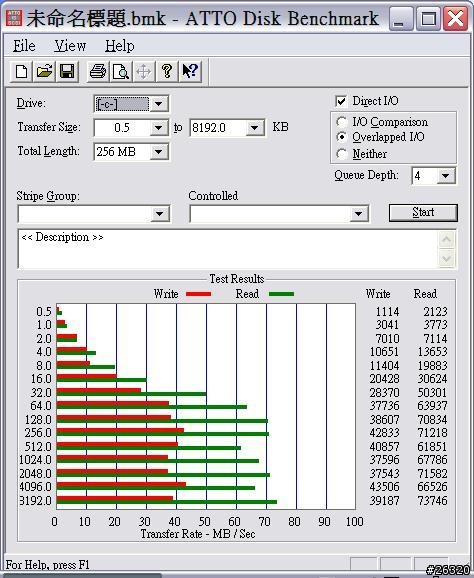Viewport: 474px width, 578px height.
Task: Expand the Stripe Group dropdown
Action: (x=160, y=214)
